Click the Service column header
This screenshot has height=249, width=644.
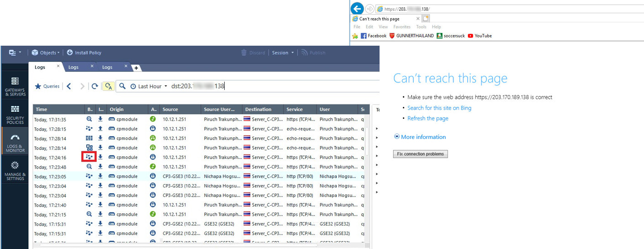(300, 109)
